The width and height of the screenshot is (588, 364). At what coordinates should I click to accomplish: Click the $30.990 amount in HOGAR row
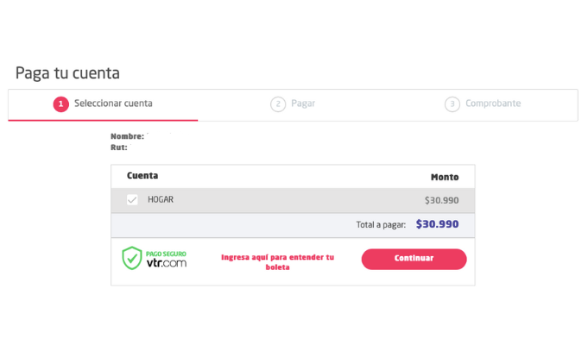pyautogui.click(x=442, y=200)
